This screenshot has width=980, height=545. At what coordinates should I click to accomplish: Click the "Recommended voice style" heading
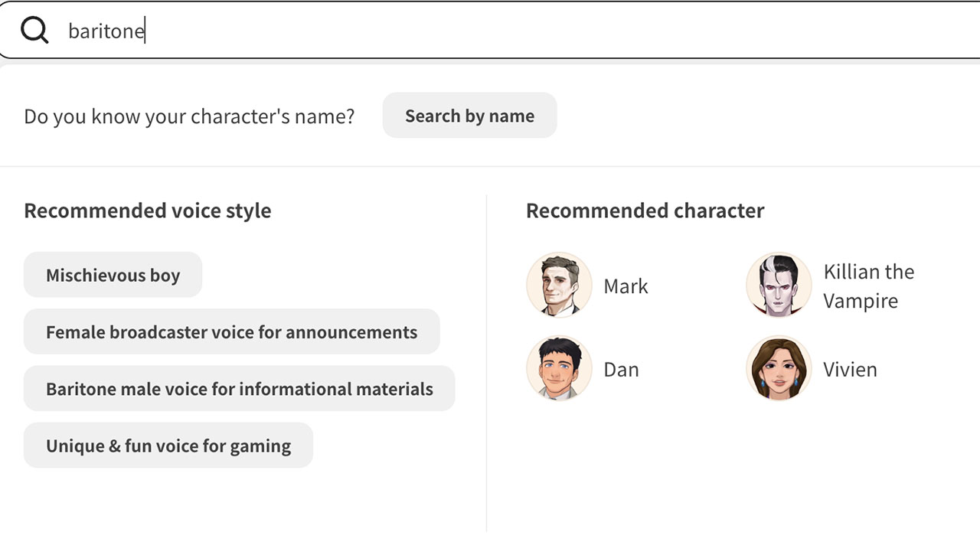click(148, 210)
